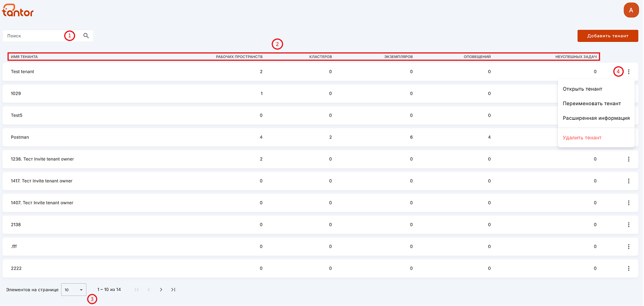Screen dimensions: 644x306
Task: Open the items per page dropdown
Action: point(74,290)
